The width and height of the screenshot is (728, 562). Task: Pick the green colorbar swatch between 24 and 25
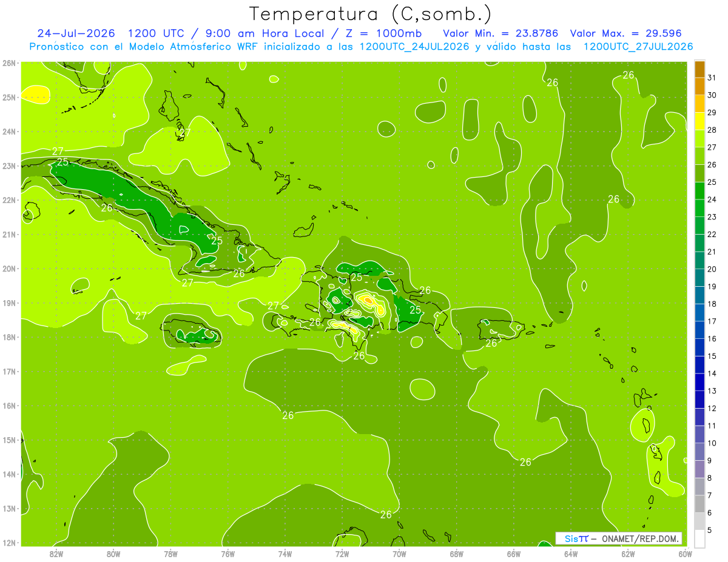click(699, 191)
